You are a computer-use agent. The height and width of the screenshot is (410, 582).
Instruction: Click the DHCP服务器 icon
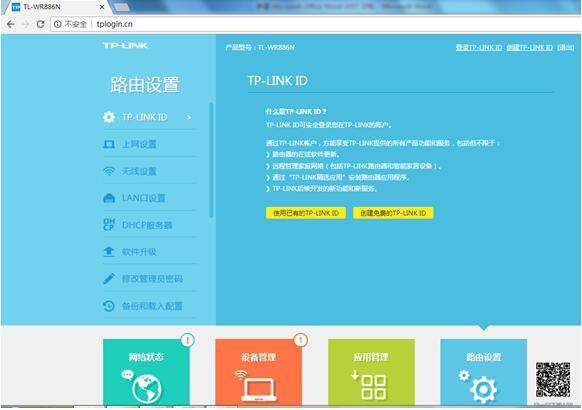[x=109, y=224]
